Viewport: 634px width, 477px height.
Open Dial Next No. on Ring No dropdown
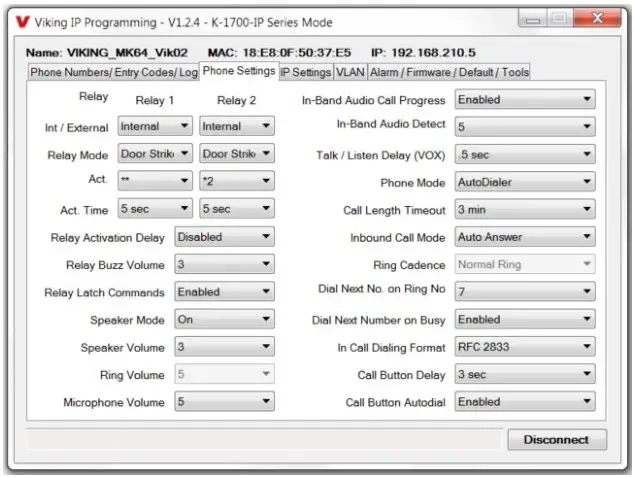click(525, 291)
